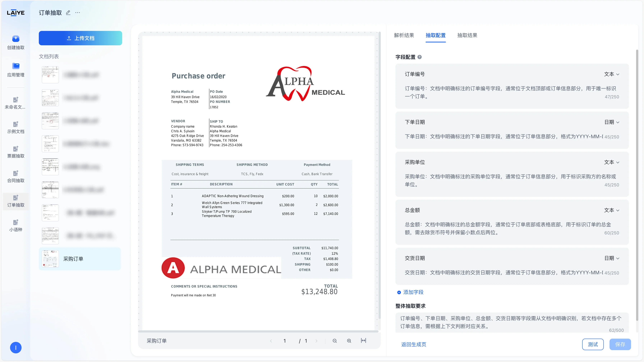Open the more options ellipsis by title
The height and width of the screenshot is (362, 644).
tap(78, 13)
